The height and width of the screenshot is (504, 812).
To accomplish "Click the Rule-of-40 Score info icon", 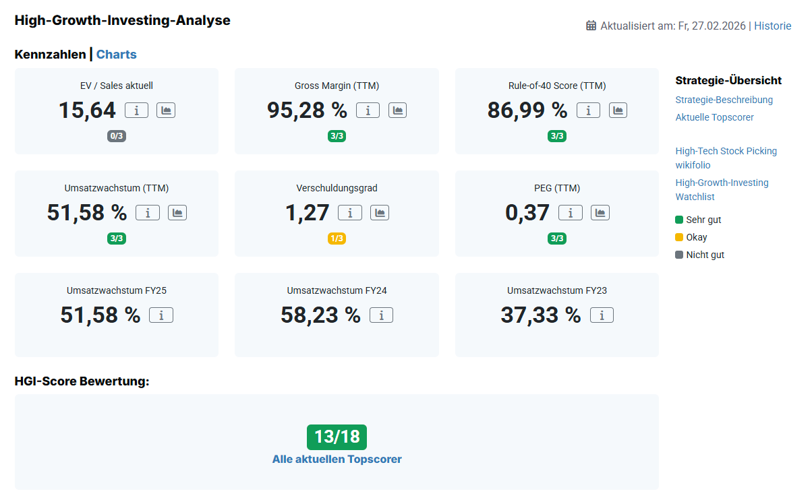I will coord(588,111).
